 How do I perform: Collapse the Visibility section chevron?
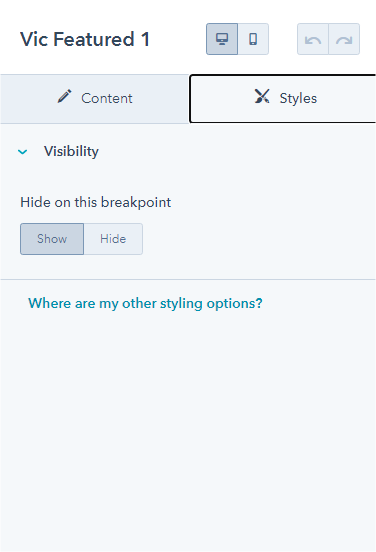coord(23,152)
